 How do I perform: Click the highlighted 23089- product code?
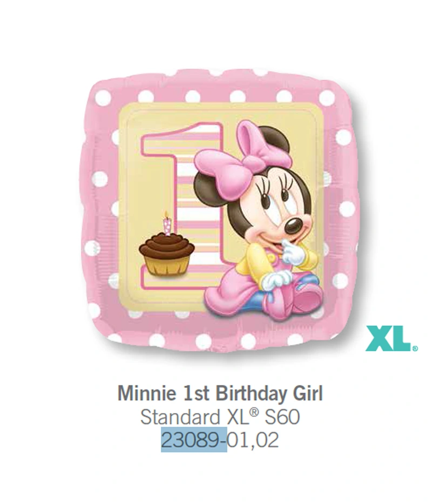click(x=194, y=440)
